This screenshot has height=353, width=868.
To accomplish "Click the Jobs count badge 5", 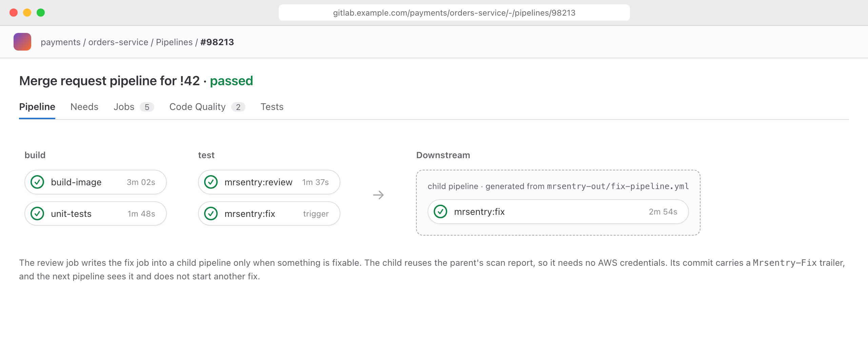I will [147, 107].
